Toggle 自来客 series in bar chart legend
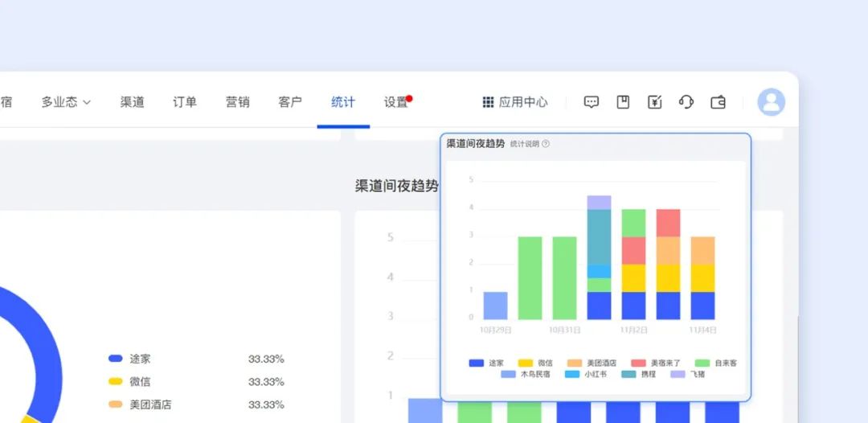Viewport: 868px width, 423px height. point(716,363)
